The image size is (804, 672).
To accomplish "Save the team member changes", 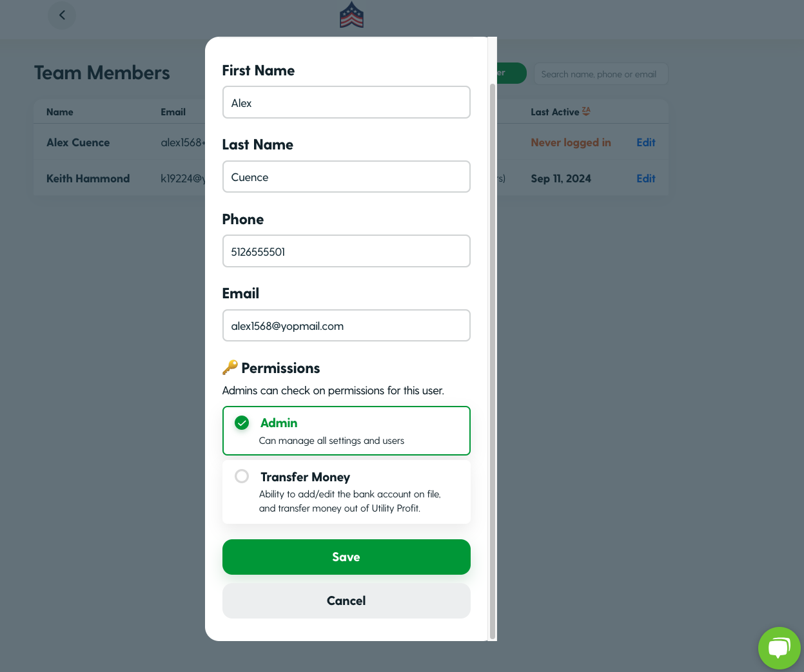I will point(346,557).
